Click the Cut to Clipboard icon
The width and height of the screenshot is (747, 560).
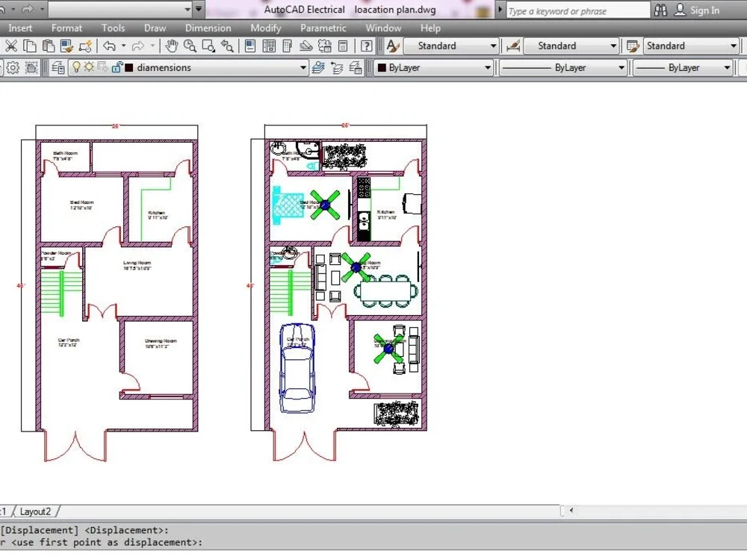click(x=12, y=46)
